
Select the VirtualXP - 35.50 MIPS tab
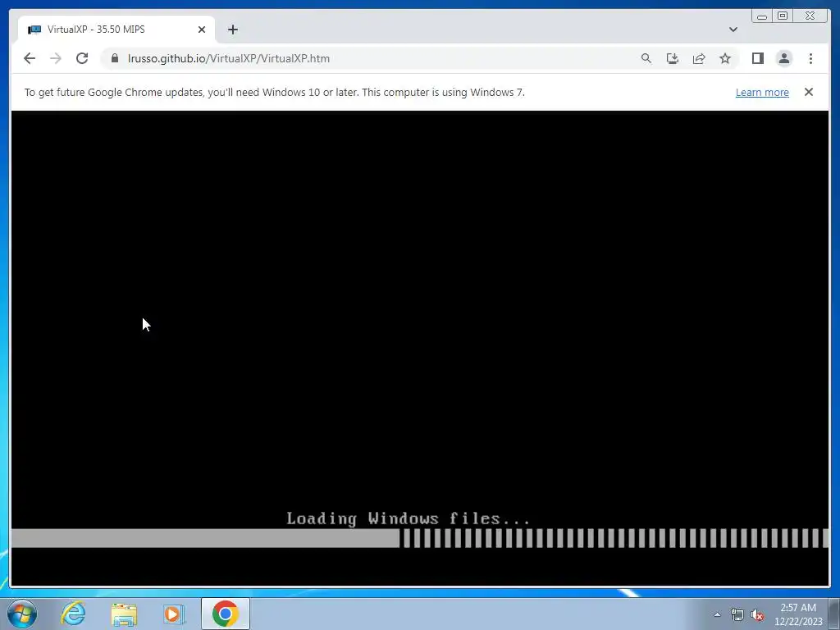coord(116,30)
